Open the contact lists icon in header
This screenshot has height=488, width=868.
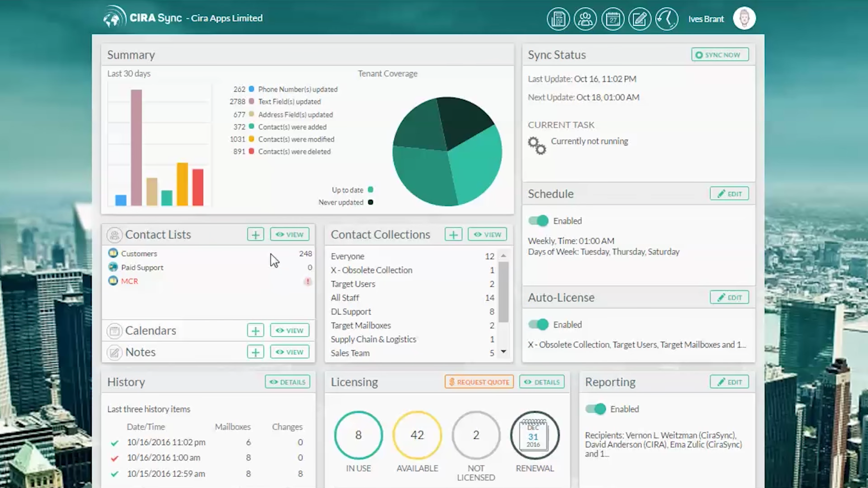pos(558,19)
